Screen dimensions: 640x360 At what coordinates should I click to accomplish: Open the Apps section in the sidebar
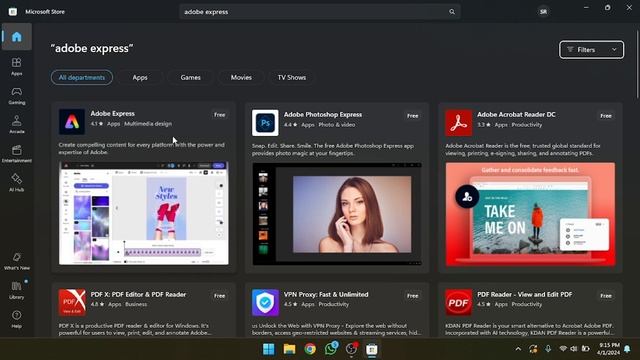point(16,67)
